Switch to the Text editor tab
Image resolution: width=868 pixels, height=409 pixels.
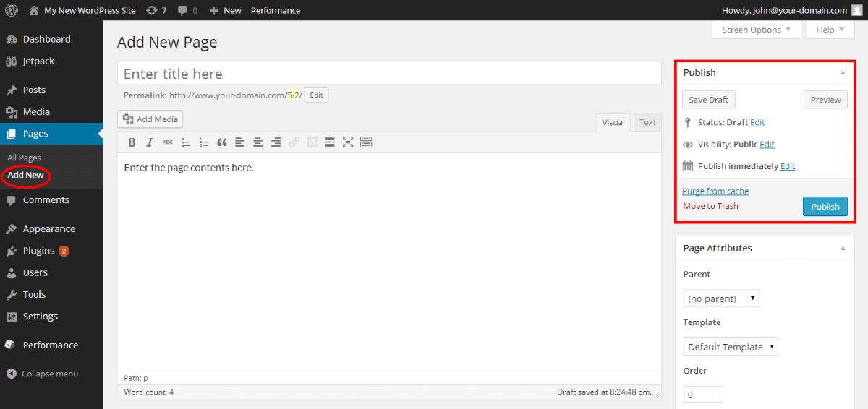point(647,122)
